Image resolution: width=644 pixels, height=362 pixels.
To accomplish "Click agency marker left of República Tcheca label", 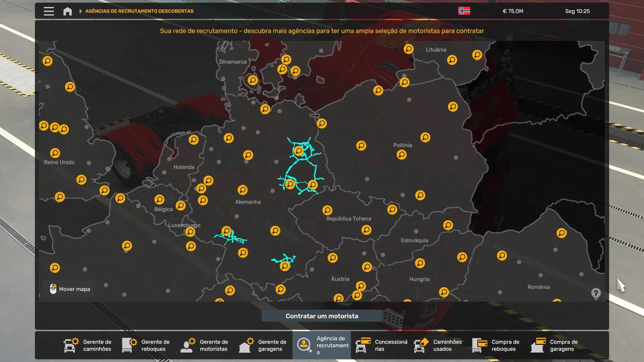I will [327, 210].
